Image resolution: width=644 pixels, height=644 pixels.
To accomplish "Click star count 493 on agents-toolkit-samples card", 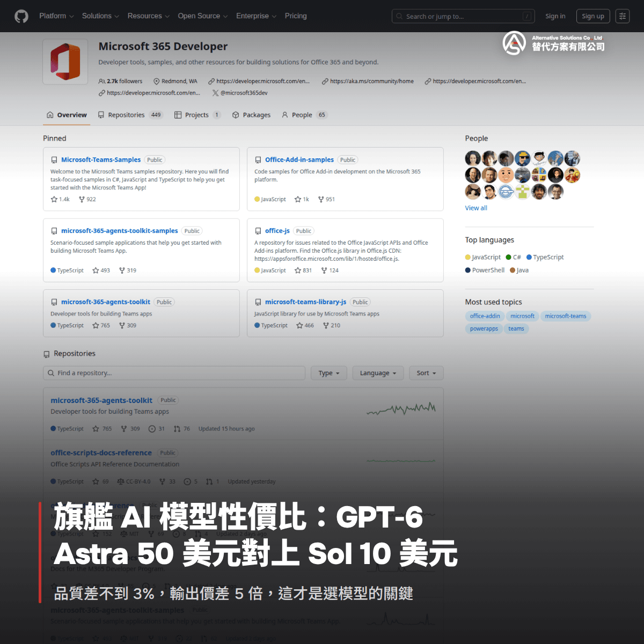I will [101, 270].
